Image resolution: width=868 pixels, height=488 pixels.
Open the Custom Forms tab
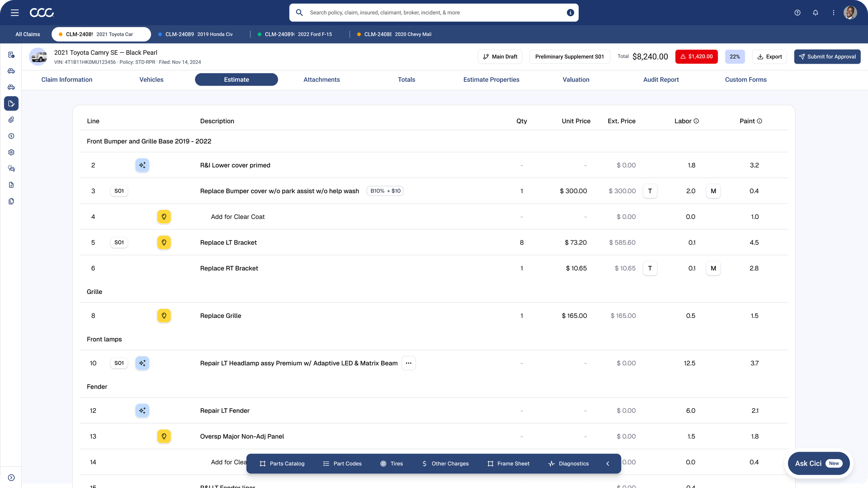(x=746, y=79)
